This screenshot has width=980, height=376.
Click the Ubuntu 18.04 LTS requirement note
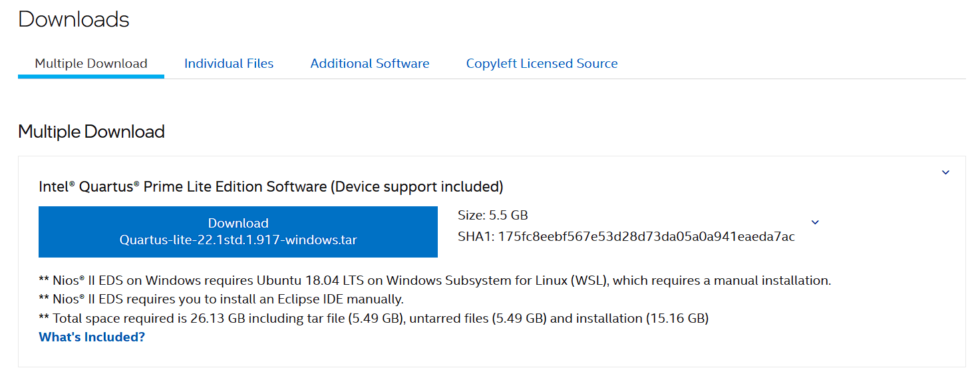click(434, 281)
